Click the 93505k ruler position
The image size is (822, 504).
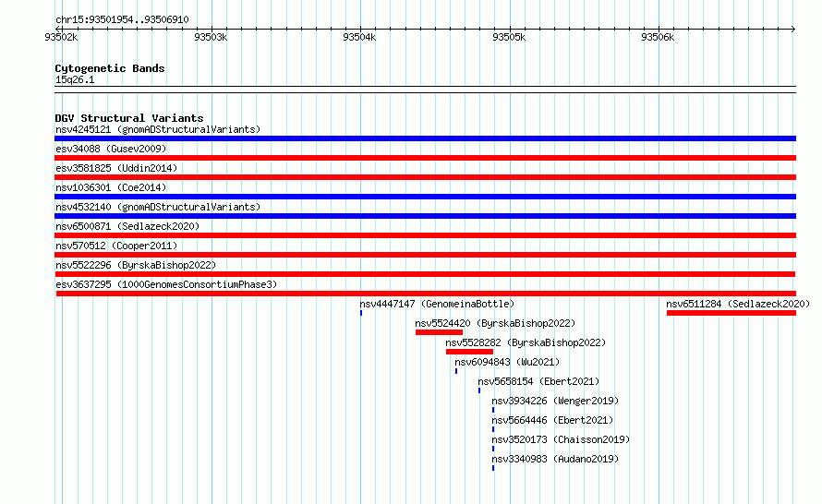(x=509, y=37)
